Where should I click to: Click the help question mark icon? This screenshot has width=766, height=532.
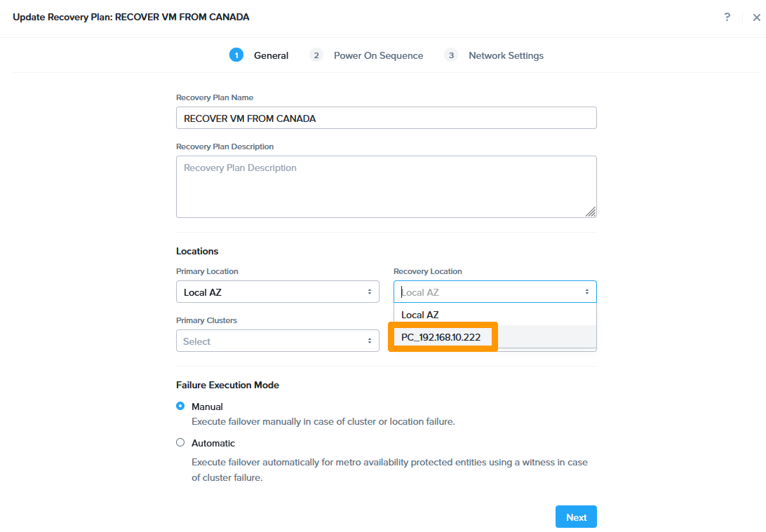(727, 17)
